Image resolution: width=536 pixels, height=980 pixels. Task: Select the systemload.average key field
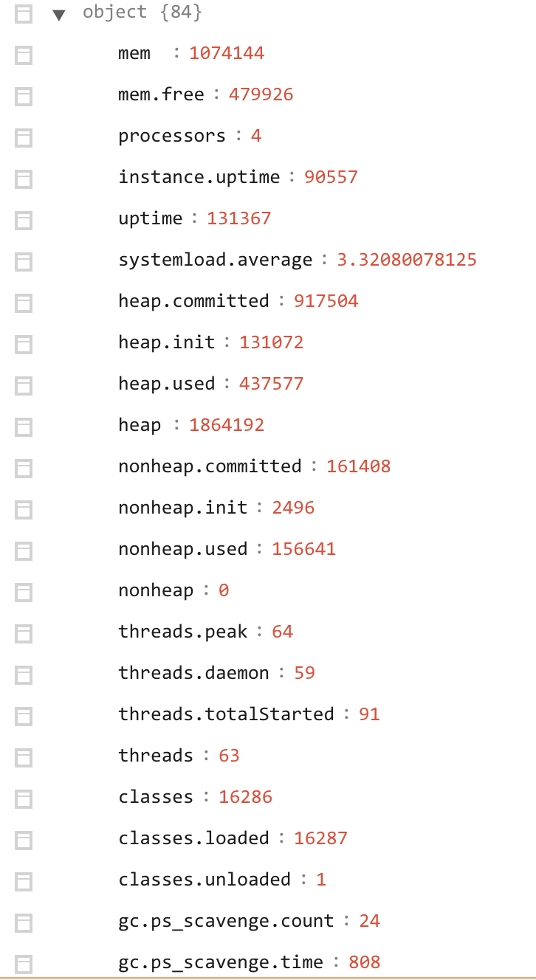pyautogui.click(x=216, y=260)
